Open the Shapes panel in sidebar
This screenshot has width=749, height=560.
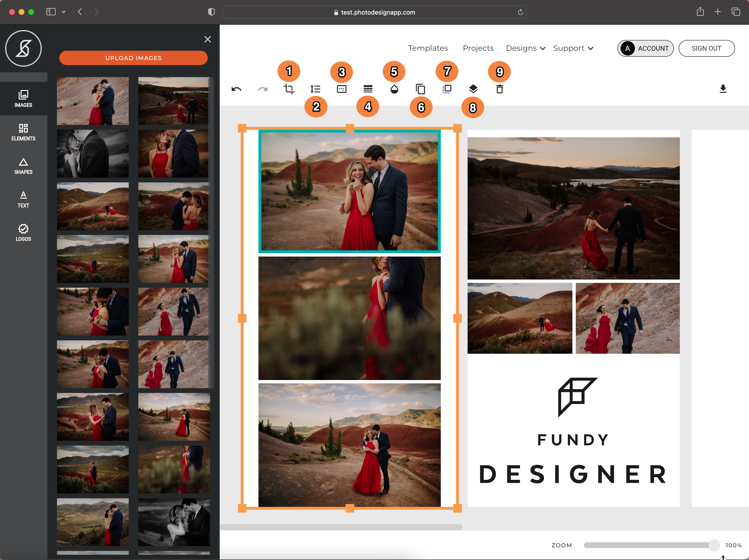23,166
